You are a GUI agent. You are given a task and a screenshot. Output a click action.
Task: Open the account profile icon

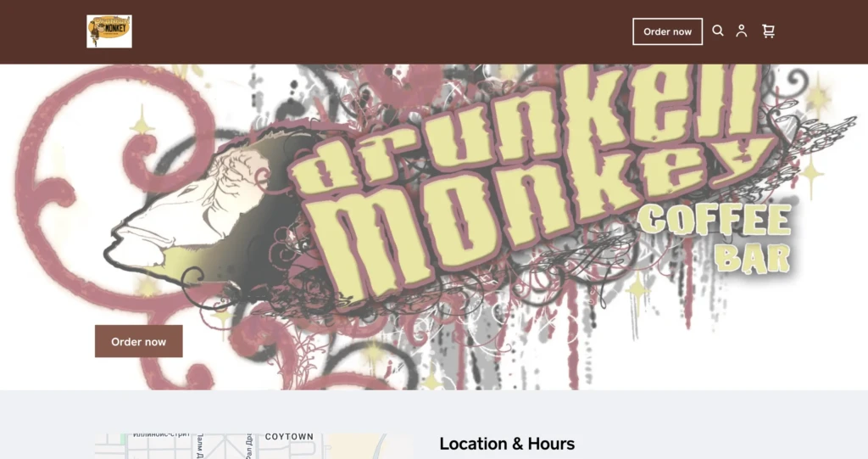(741, 31)
